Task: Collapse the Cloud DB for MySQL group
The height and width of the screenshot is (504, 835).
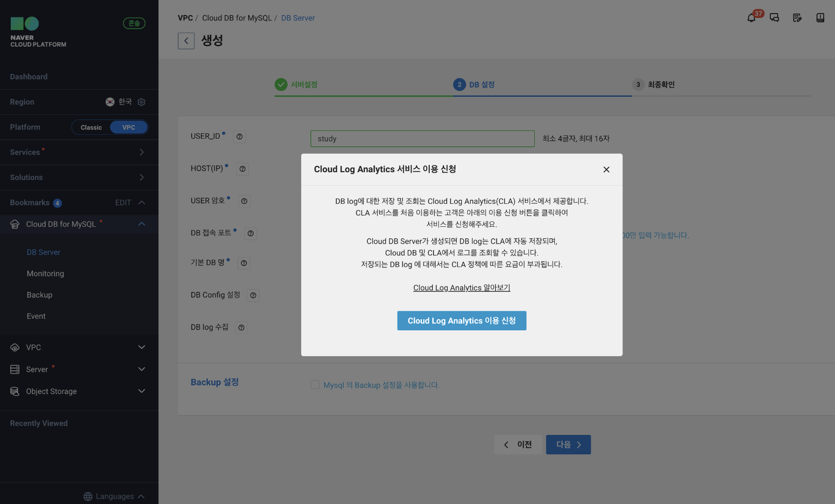Action: click(142, 224)
